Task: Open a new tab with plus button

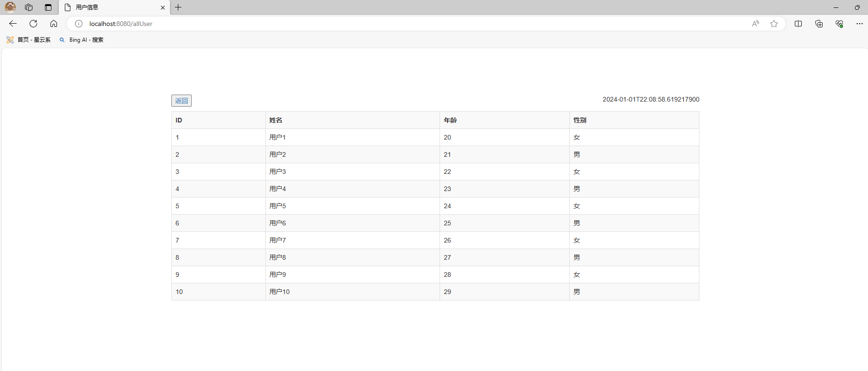Action: 178,7
